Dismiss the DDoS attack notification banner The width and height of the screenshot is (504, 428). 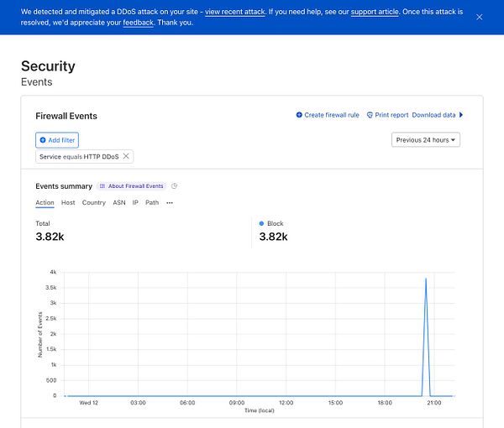[x=479, y=17]
